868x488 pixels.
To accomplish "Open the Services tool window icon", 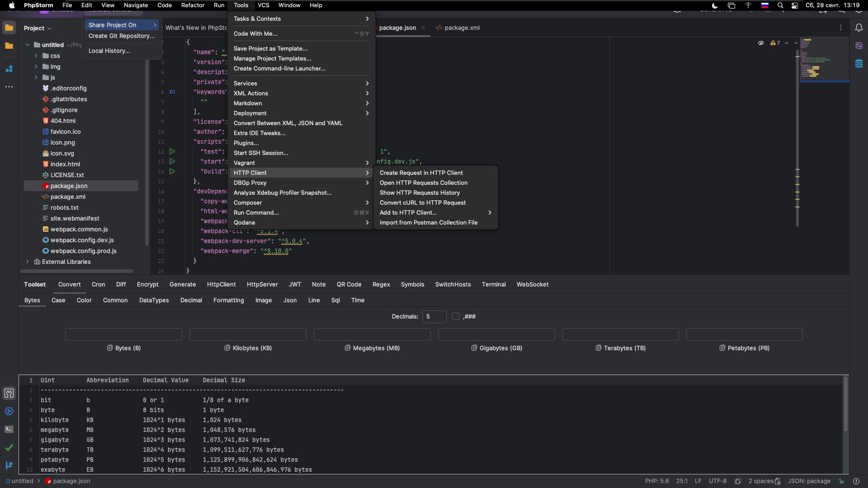I will click(x=9, y=411).
